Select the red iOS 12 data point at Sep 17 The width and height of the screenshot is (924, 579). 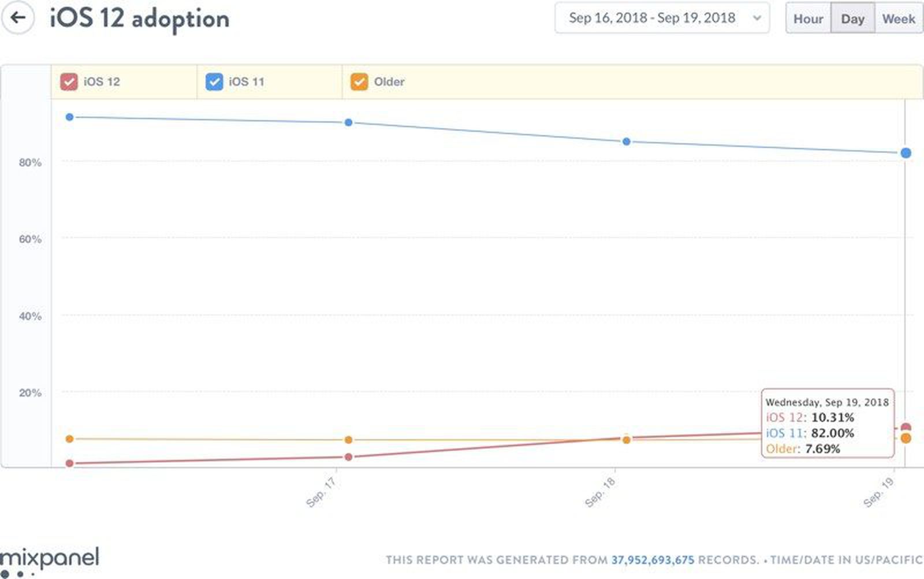coord(347,458)
